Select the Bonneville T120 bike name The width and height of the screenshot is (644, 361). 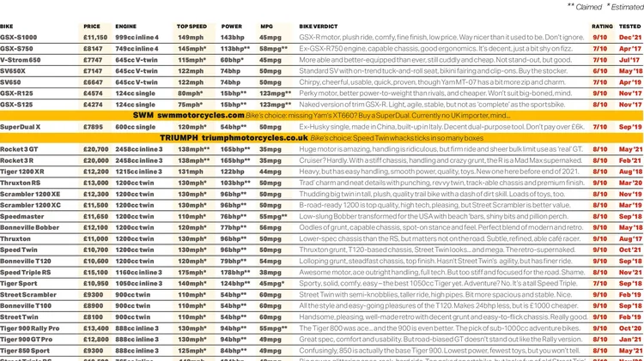point(26,261)
